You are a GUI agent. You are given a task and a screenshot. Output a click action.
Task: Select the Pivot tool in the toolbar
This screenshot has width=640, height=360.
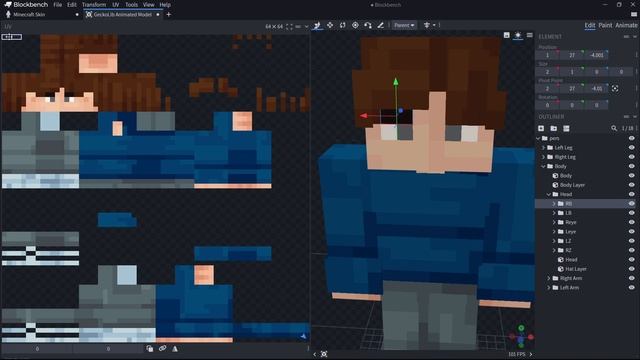pyautogui.click(x=355, y=25)
